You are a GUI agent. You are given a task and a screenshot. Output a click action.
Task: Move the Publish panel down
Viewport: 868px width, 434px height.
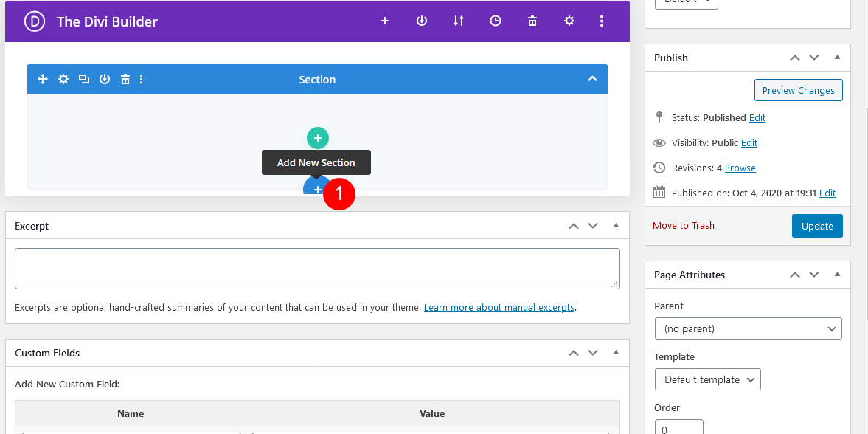(813, 57)
